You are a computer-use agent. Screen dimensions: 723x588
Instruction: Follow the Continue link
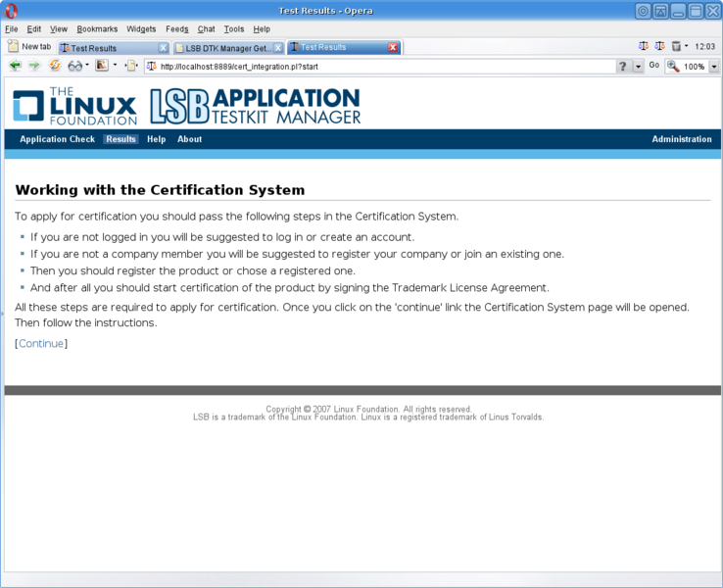point(41,344)
